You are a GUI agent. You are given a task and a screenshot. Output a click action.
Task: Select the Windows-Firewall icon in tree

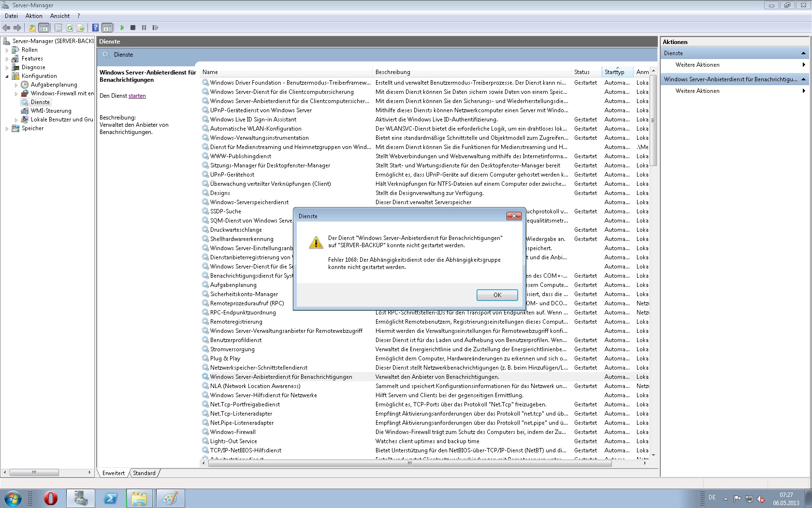25,93
